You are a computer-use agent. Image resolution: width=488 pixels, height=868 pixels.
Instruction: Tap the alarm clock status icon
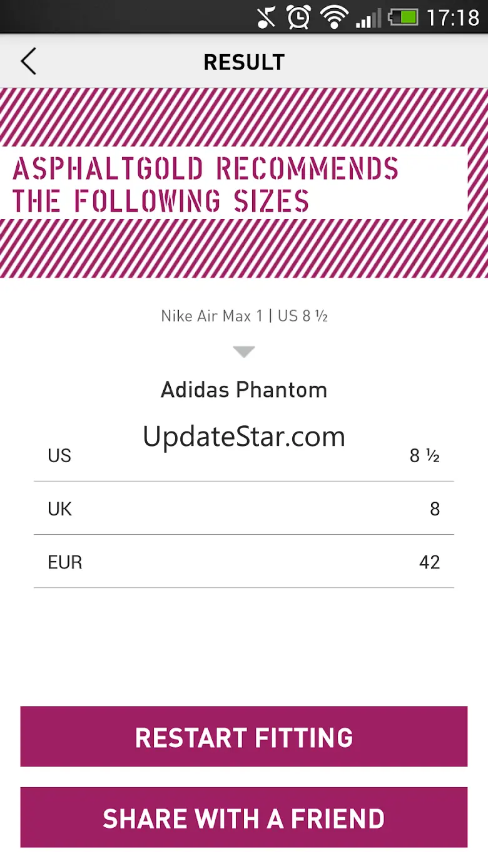click(299, 17)
